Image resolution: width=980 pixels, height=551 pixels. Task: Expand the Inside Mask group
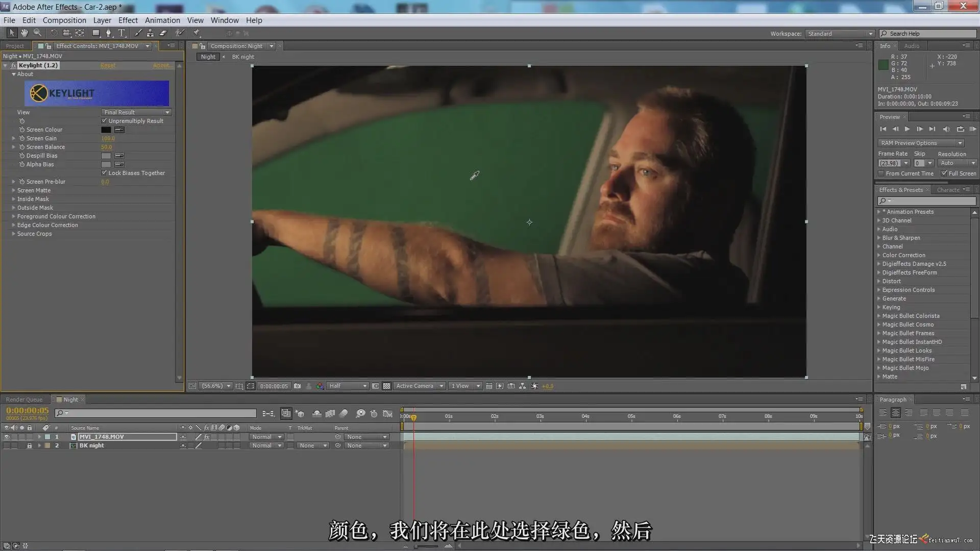[14, 199]
